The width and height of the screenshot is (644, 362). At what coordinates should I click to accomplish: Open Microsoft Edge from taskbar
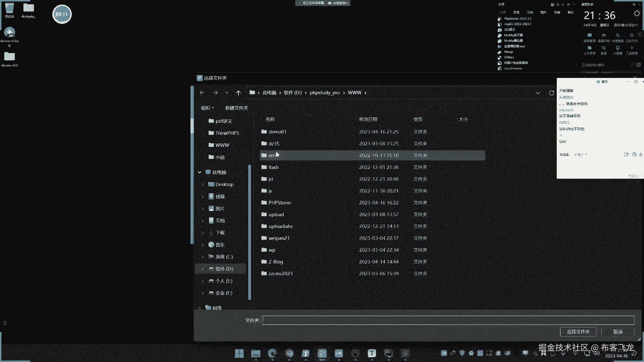click(x=272, y=353)
